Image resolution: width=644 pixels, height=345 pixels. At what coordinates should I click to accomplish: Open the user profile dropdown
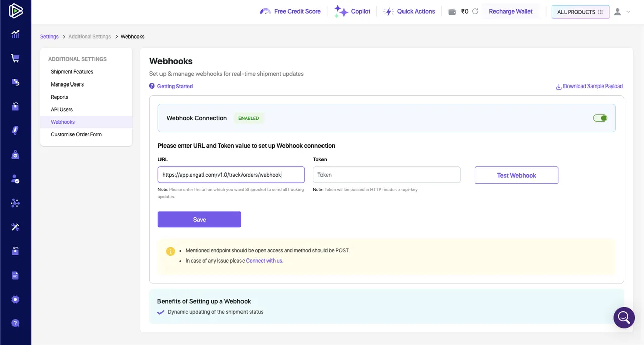click(x=622, y=12)
